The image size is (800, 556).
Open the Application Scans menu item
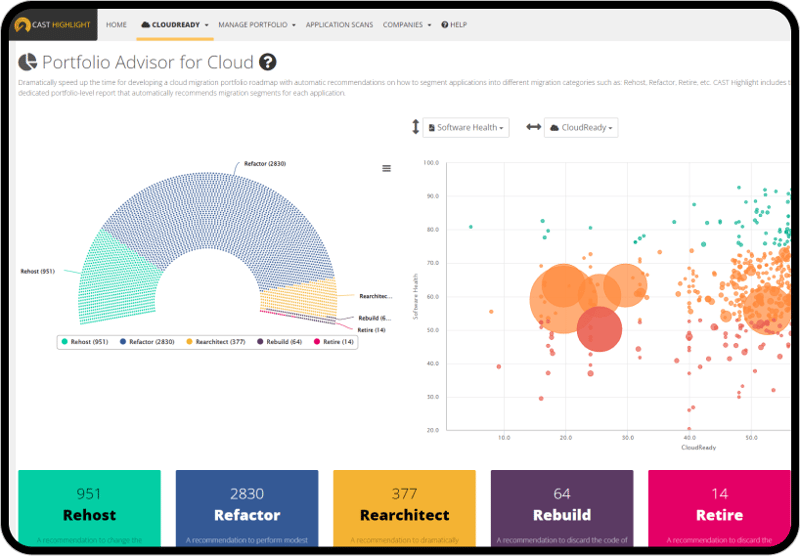(x=339, y=24)
